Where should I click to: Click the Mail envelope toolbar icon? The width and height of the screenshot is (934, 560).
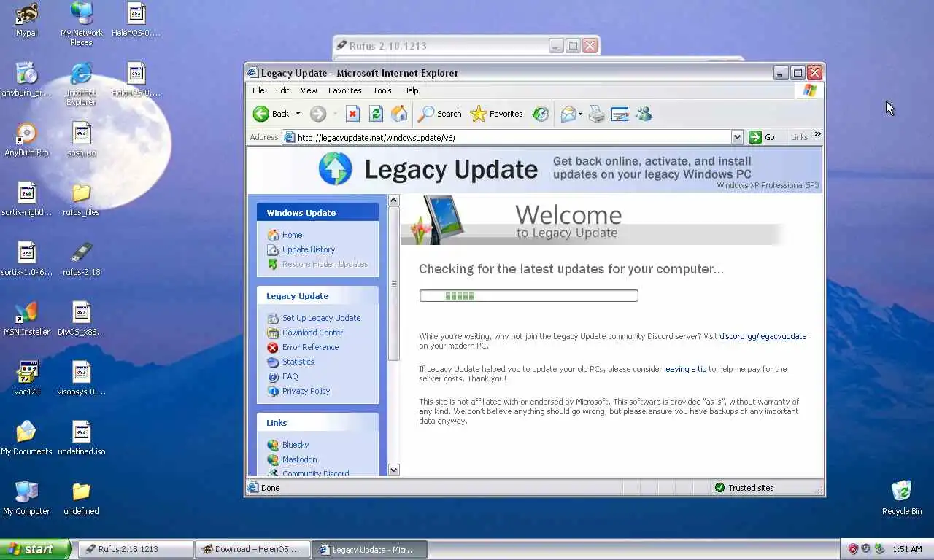pyautogui.click(x=568, y=114)
